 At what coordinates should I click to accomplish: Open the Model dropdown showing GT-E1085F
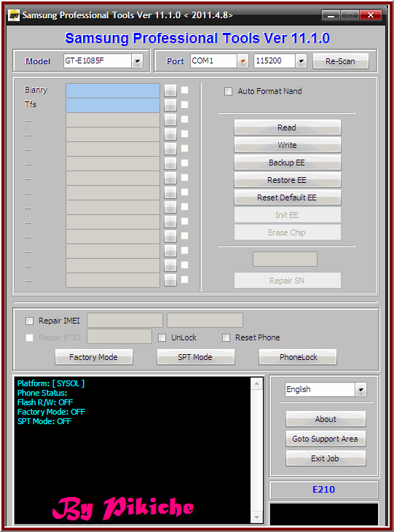coord(138,61)
